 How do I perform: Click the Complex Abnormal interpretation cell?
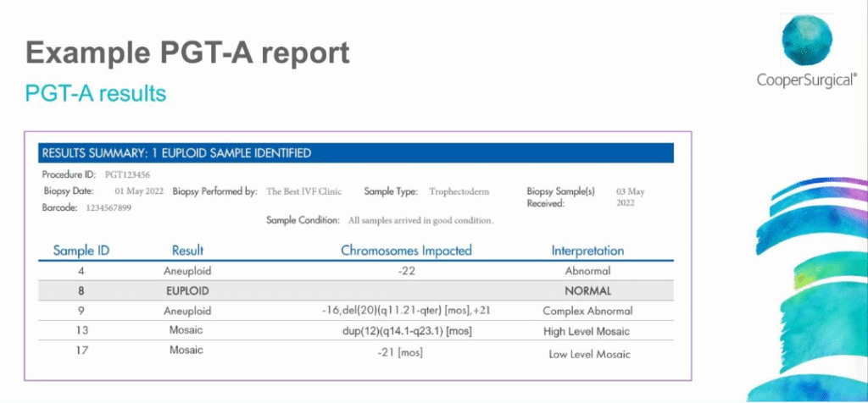coord(587,311)
